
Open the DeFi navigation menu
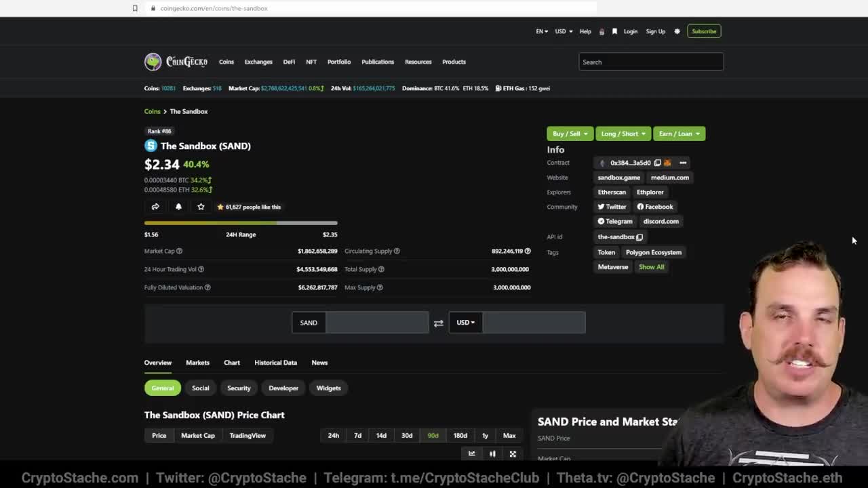click(x=289, y=62)
